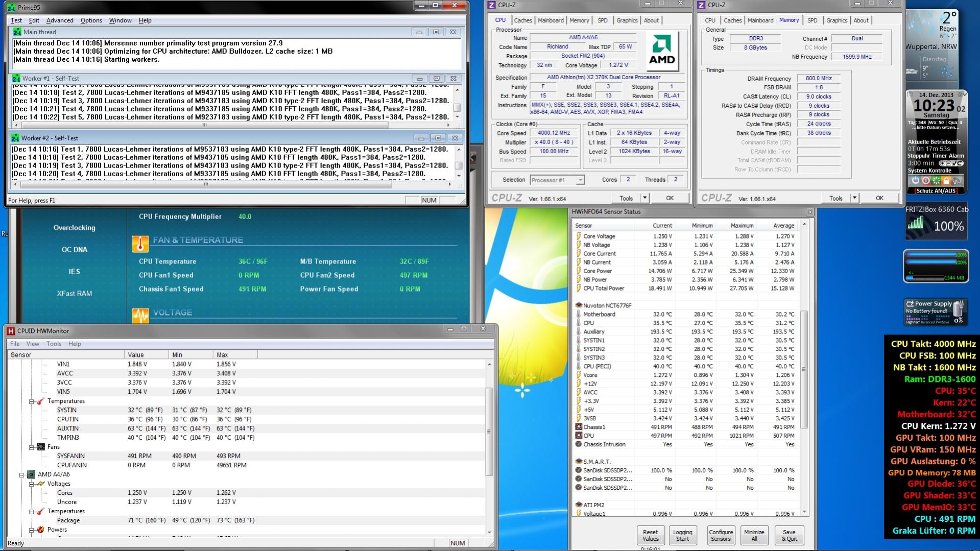Click the thermometer icon above the SYSTIN row
This screenshot has width=980, height=551.
[40, 401]
